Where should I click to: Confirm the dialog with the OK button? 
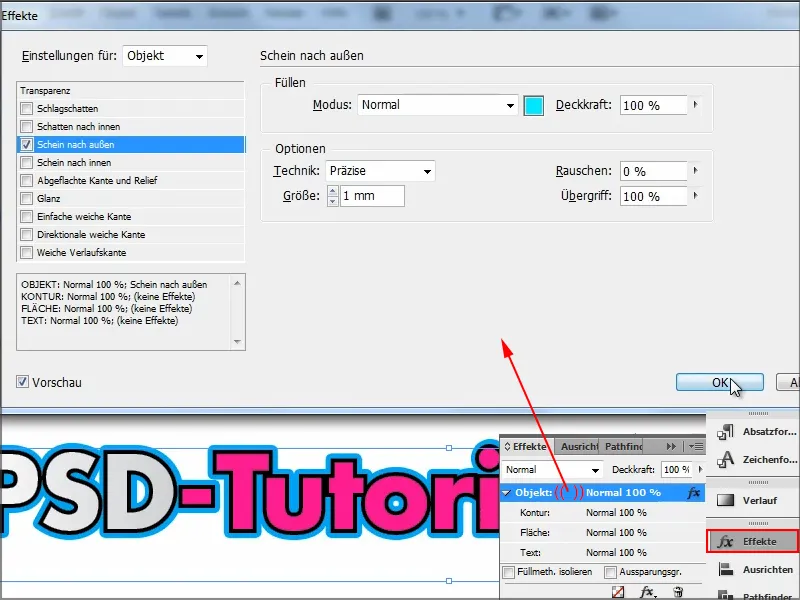pyautogui.click(x=719, y=382)
